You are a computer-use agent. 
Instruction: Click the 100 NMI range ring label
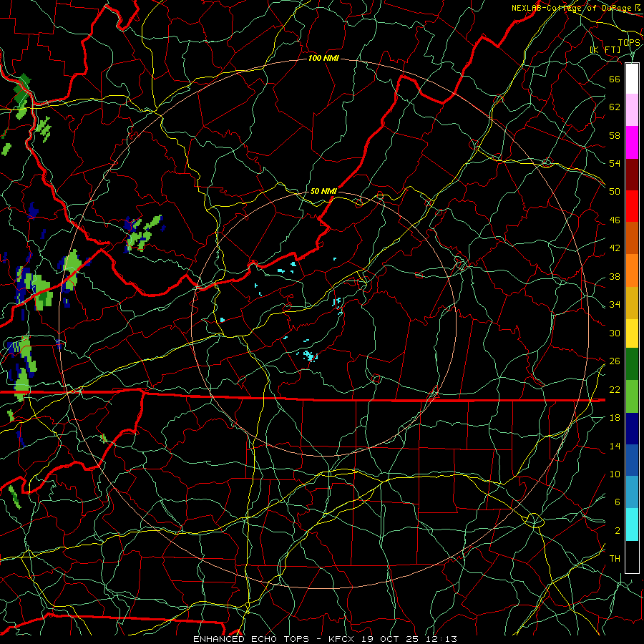coord(323,58)
